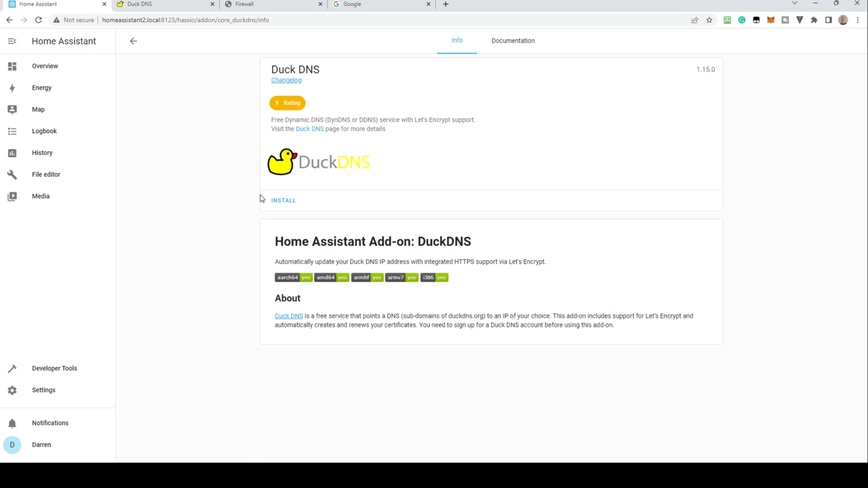This screenshot has height=488, width=868.
Task: Collapse the Home Assistant sidebar menu
Action: click(x=12, y=41)
